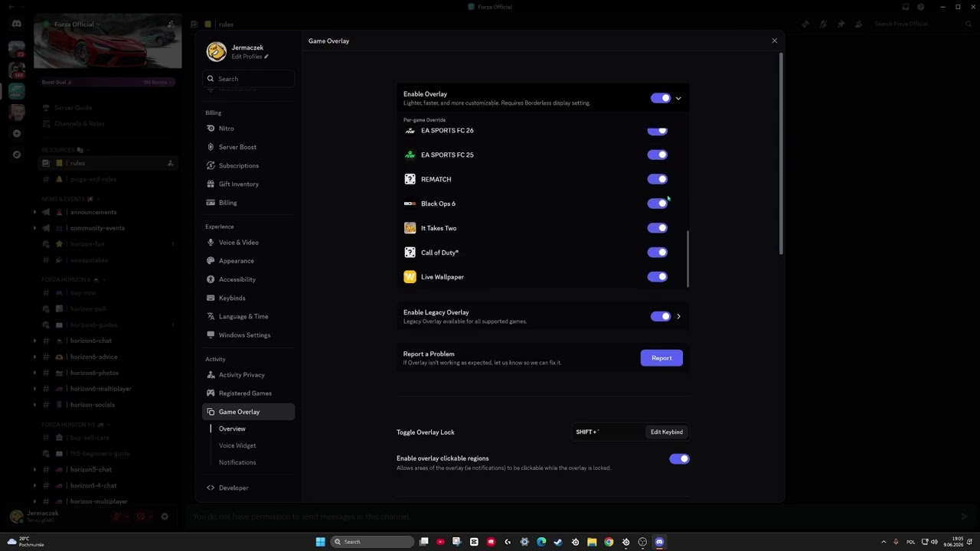The width and height of the screenshot is (980, 551).
Task: Open Registered Games settings
Action: coord(248,393)
